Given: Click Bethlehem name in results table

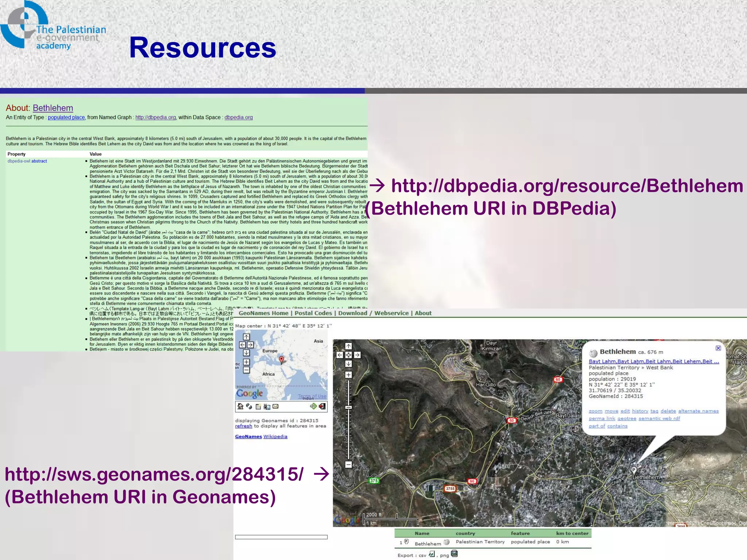Looking at the screenshot, I should click(428, 544).
